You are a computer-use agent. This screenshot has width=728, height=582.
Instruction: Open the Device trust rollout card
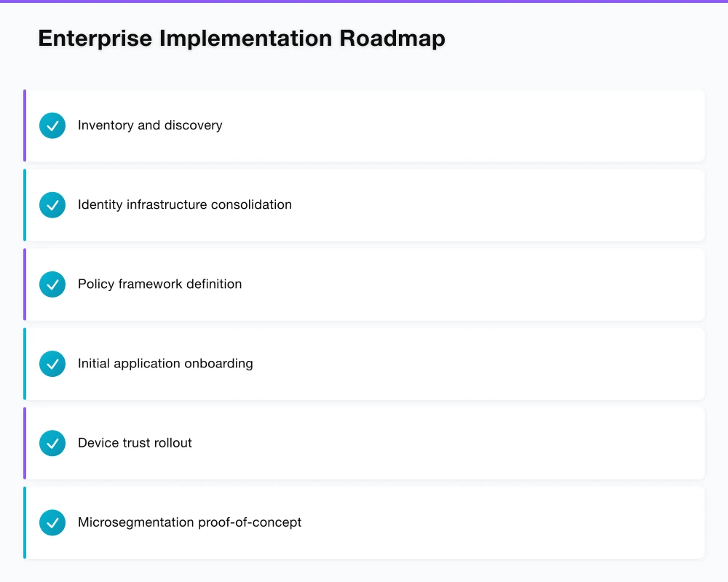click(x=364, y=442)
